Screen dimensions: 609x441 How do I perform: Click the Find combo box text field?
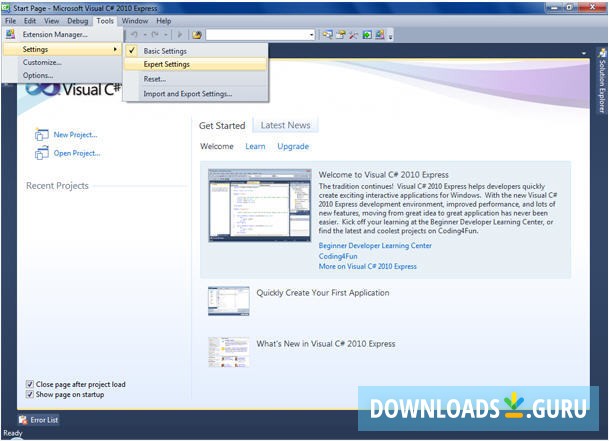tap(257, 35)
